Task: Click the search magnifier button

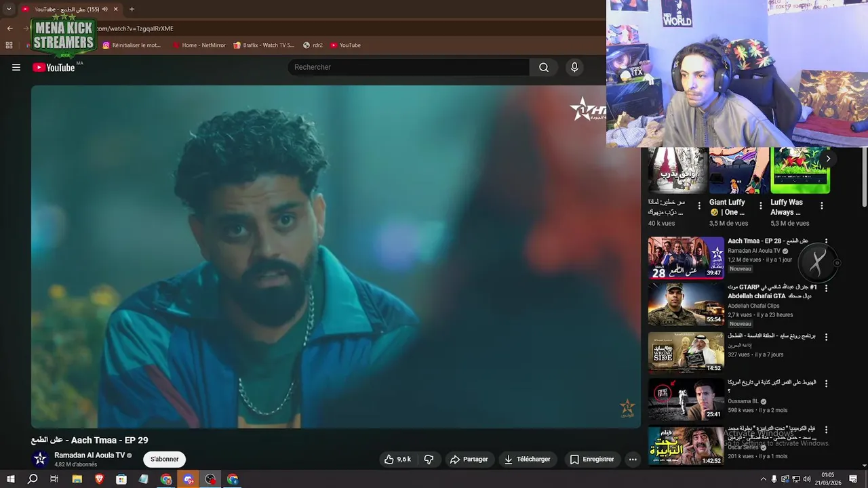Action: click(x=544, y=67)
